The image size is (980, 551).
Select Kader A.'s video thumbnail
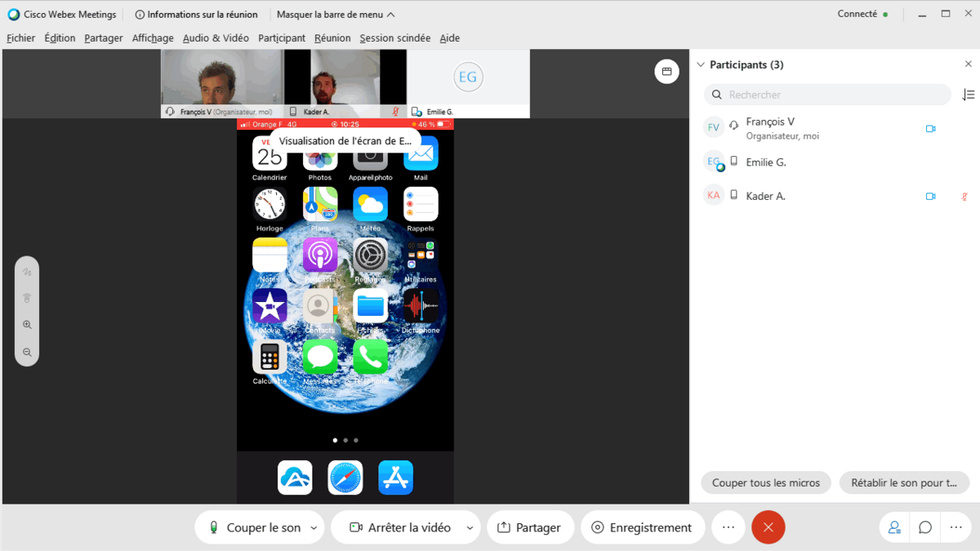345,83
